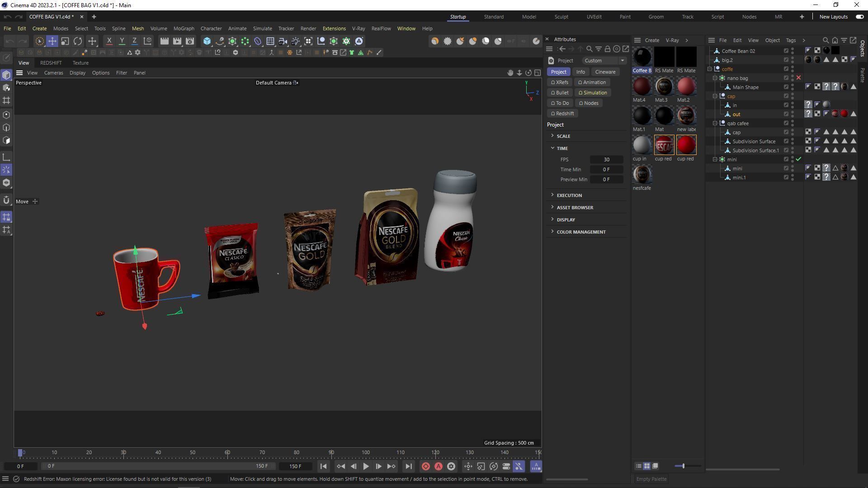Click the Cineware button
868x488 pixels.
pos(605,72)
